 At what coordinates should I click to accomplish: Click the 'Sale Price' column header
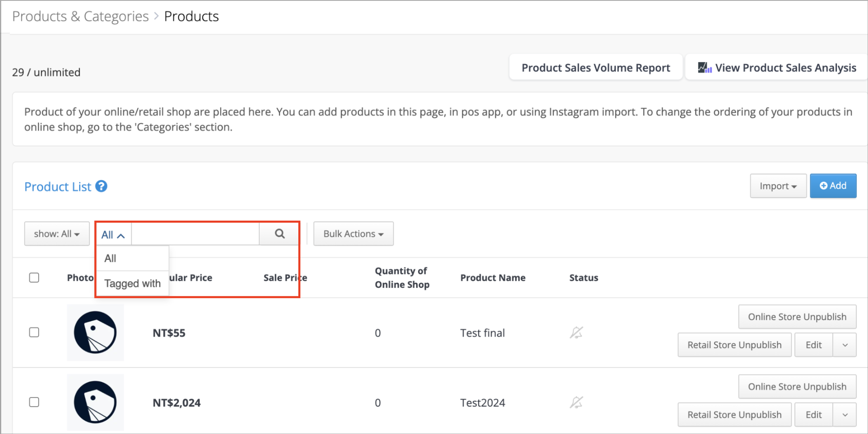point(285,278)
